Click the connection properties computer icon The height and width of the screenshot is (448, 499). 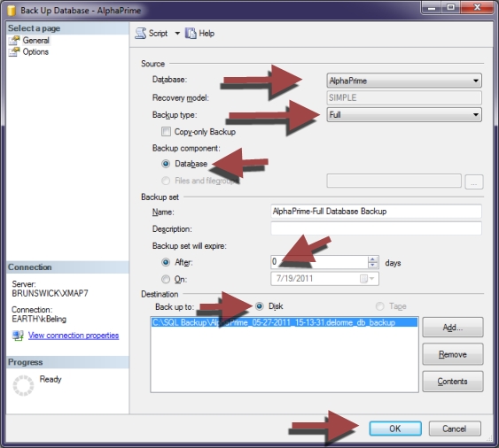(x=18, y=336)
